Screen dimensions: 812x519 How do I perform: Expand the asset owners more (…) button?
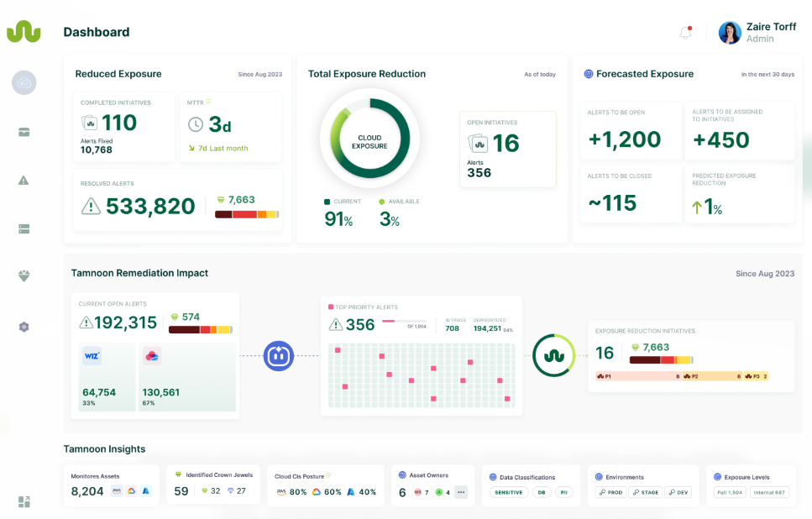(x=461, y=492)
